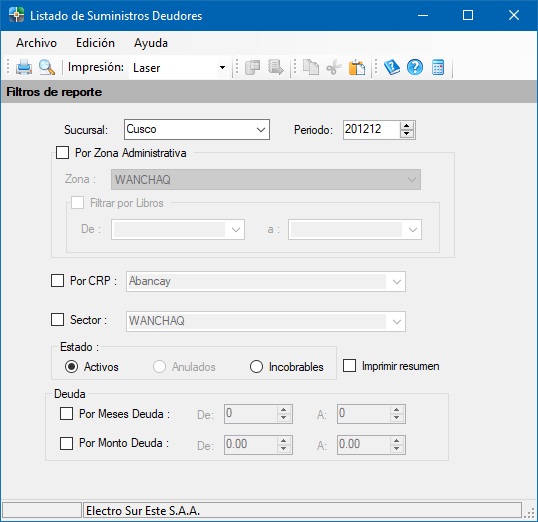Click inside the Periodo field 201212
The image size is (538, 522).
coord(371,129)
